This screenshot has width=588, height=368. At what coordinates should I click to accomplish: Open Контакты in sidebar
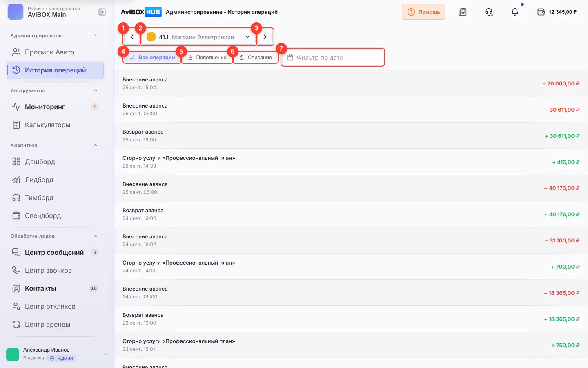(x=55, y=288)
